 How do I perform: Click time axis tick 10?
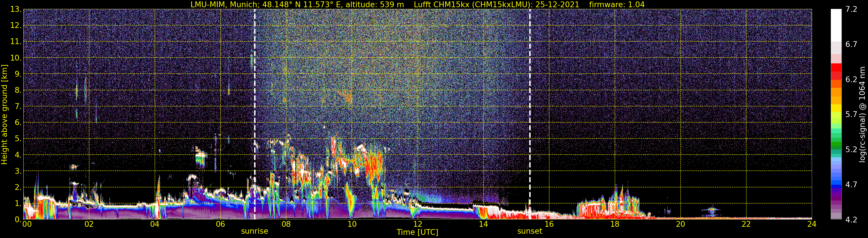point(352,224)
